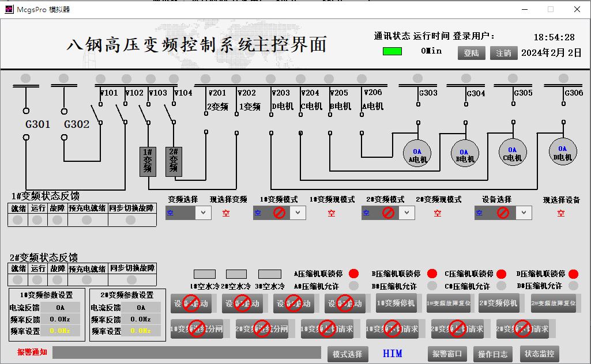
Task: Click the 2#空水冷 status box
Action: pyautogui.click(x=236, y=274)
